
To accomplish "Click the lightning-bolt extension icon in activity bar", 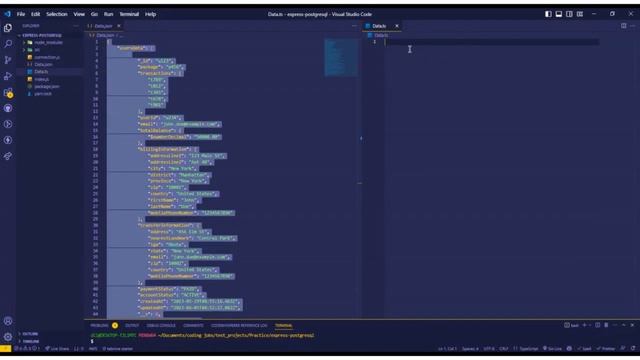I will coord(8,140).
